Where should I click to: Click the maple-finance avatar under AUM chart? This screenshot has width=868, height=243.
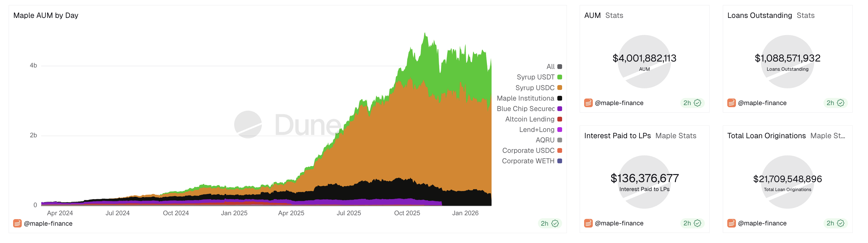pos(17,223)
